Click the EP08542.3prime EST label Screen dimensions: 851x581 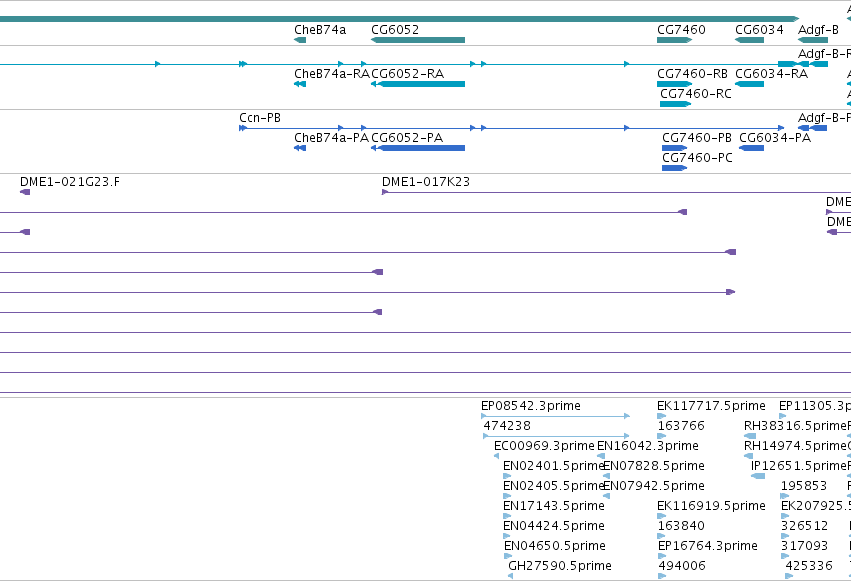(x=531, y=406)
